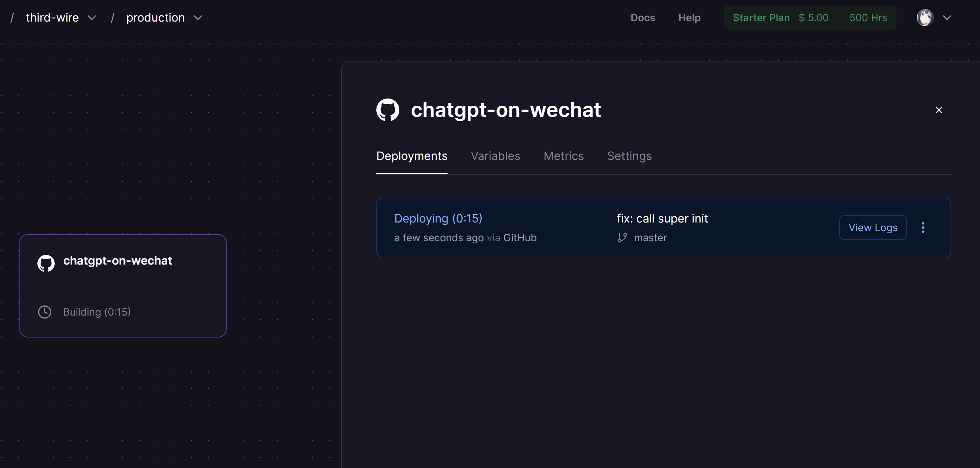Image resolution: width=980 pixels, height=468 pixels.
Task: Switch to the Deployments tab
Action: [x=412, y=156]
